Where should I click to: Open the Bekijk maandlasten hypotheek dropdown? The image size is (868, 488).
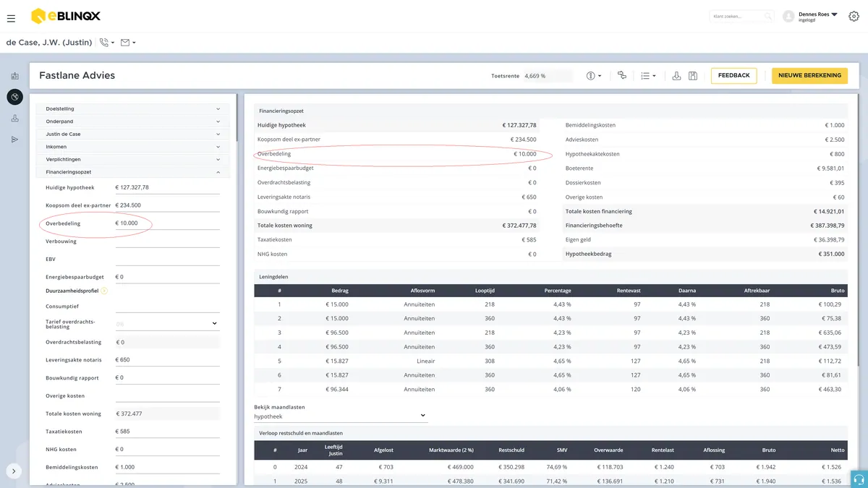(x=341, y=416)
